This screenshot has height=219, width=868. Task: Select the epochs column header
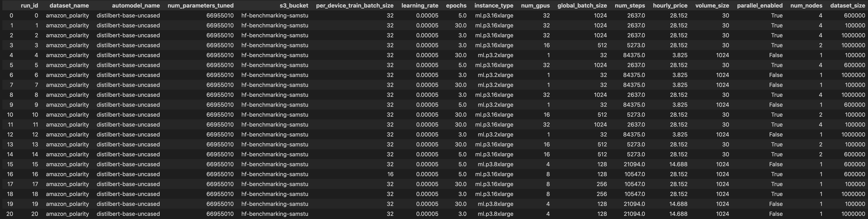click(456, 5)
